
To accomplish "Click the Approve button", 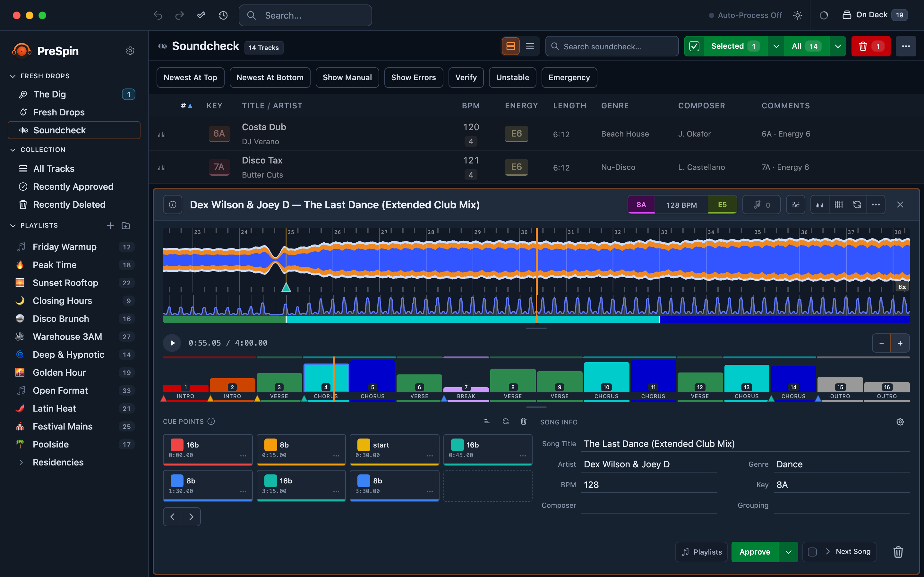I will [x=755, y=552].
